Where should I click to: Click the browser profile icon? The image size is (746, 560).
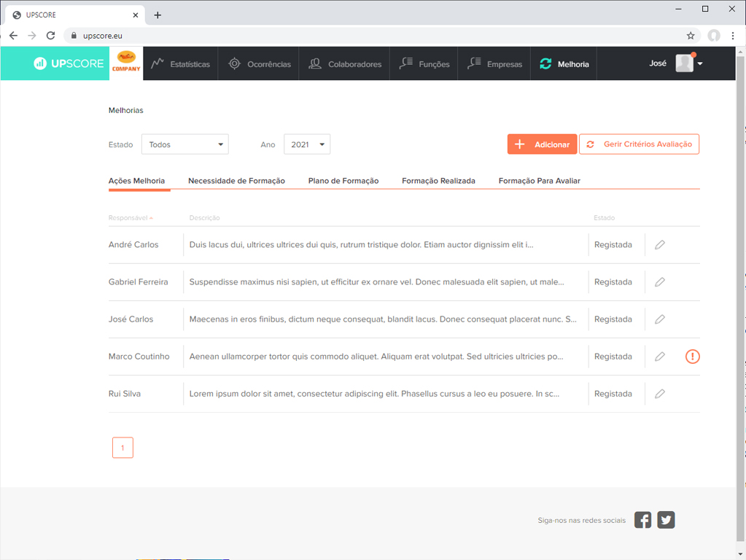coord(714,36)
